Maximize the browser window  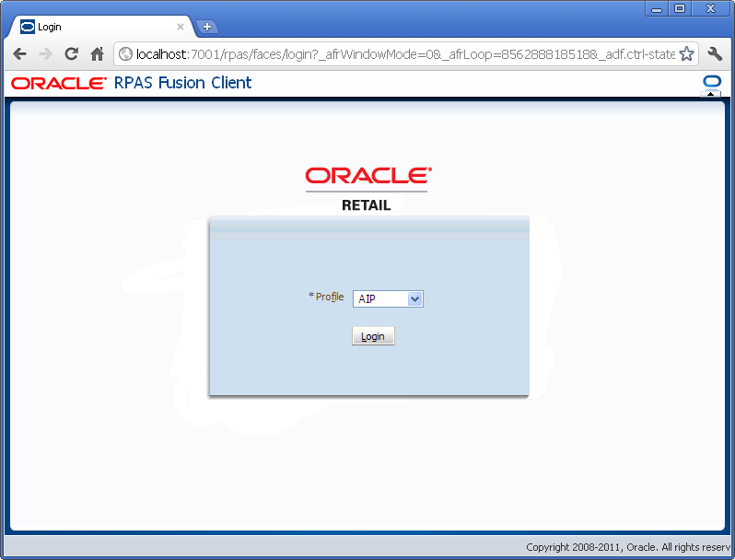[x=680, y=9]
